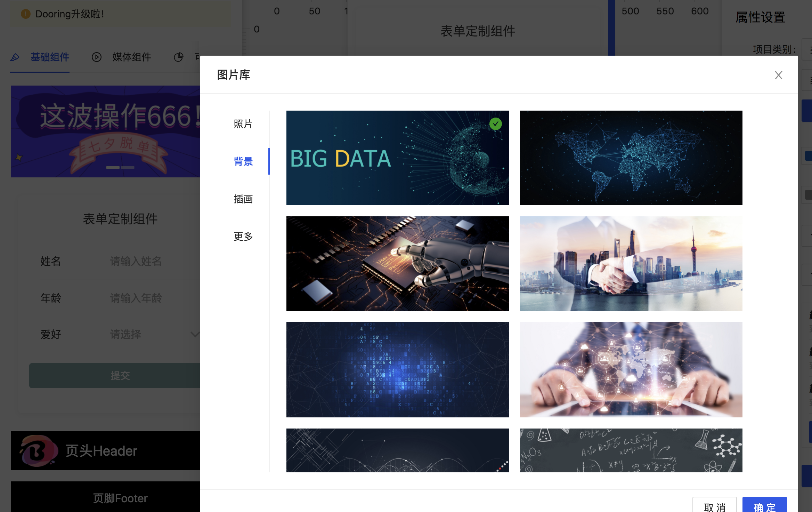Screen dimensions: 812x512
Task: Click the 项目类别 label
Action: pyautogui.click(x=774, y=49)
